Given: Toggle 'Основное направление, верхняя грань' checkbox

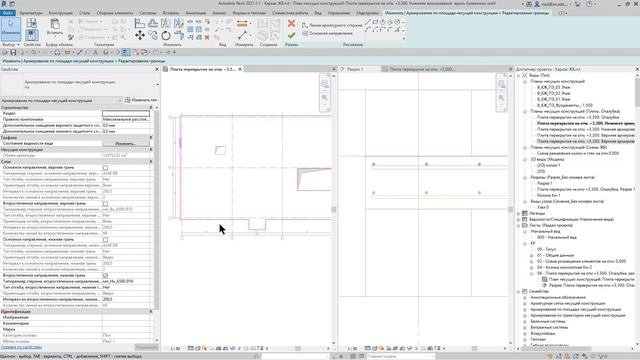Looking at the screenshot, I should 105,168.
